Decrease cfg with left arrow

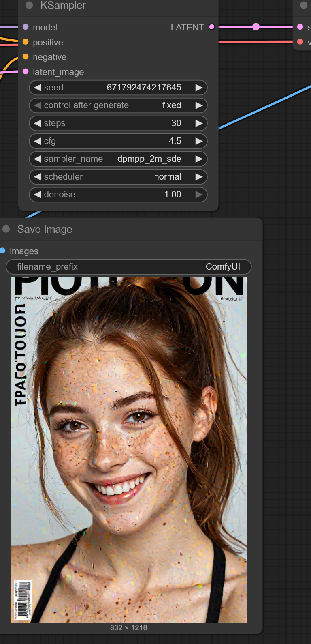pyautogui.click(x=38, y=141)
